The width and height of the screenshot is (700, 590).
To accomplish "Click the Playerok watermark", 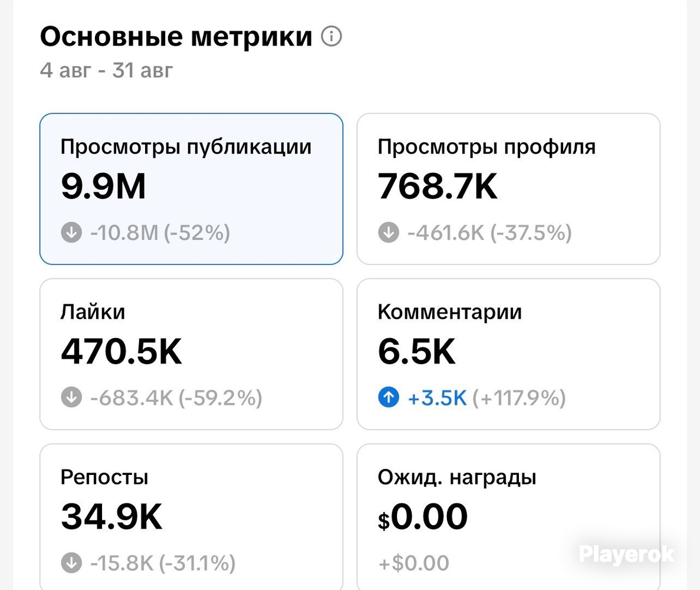I will pos(626,554).
